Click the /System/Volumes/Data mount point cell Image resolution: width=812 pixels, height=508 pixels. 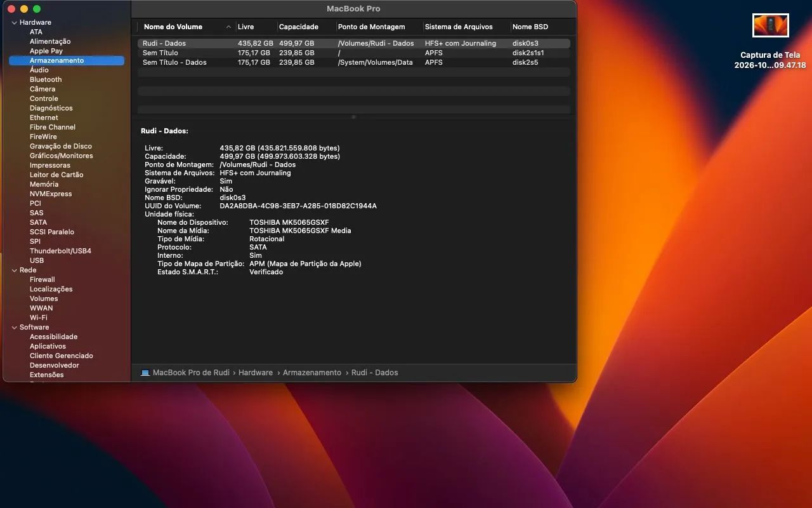pos(376,62)
